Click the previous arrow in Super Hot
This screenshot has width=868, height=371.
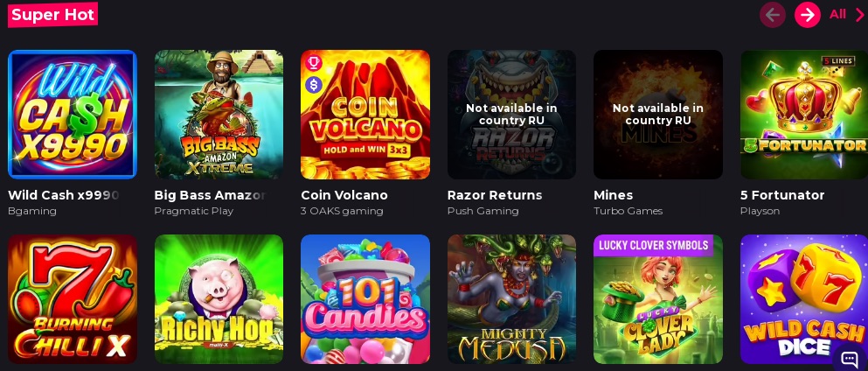(x=772, y=15)
